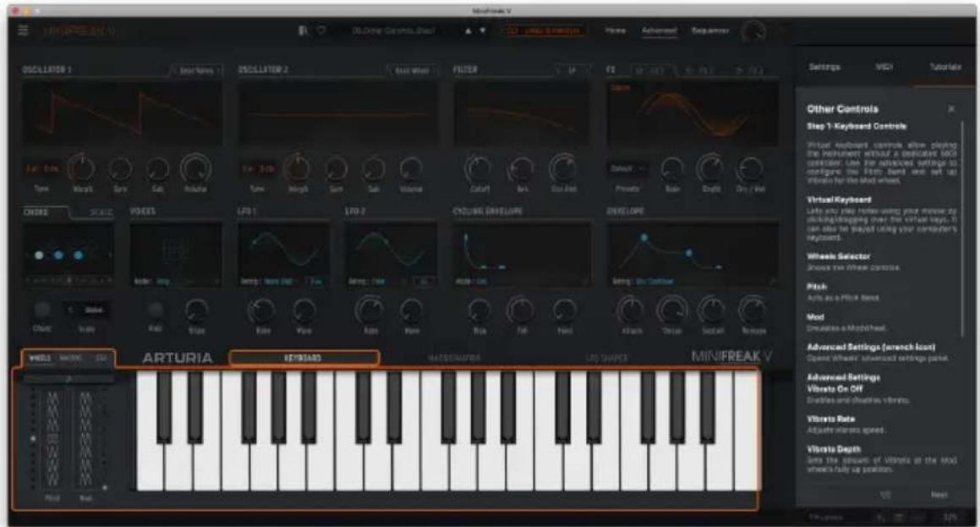Click the Cycling Envelope Hold knob
980x527 pixels.
point(564,310)
